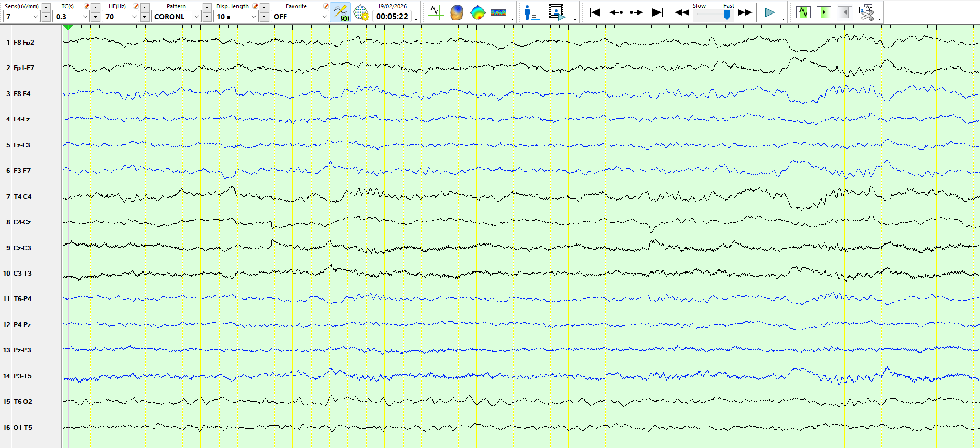Image resolution: width=980 pixels, height=448 pixels.
Task: Show the patient information panel
Action: click(x=532, y=12)
